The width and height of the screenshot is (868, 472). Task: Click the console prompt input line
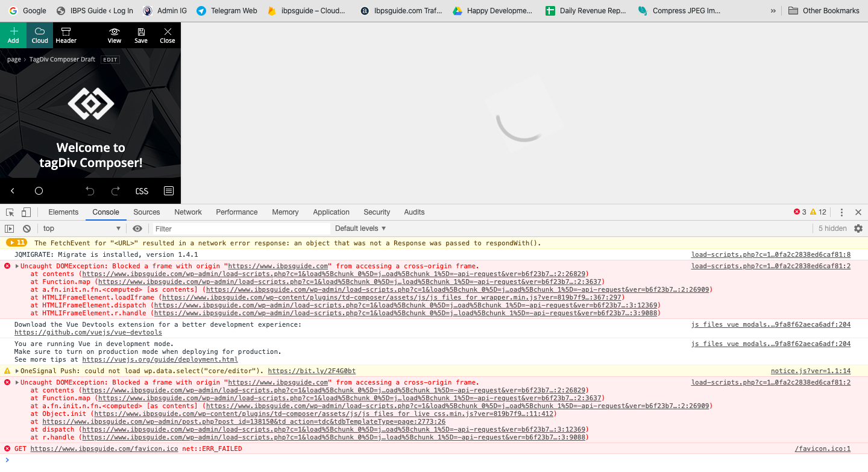click(x=434, y=461)
